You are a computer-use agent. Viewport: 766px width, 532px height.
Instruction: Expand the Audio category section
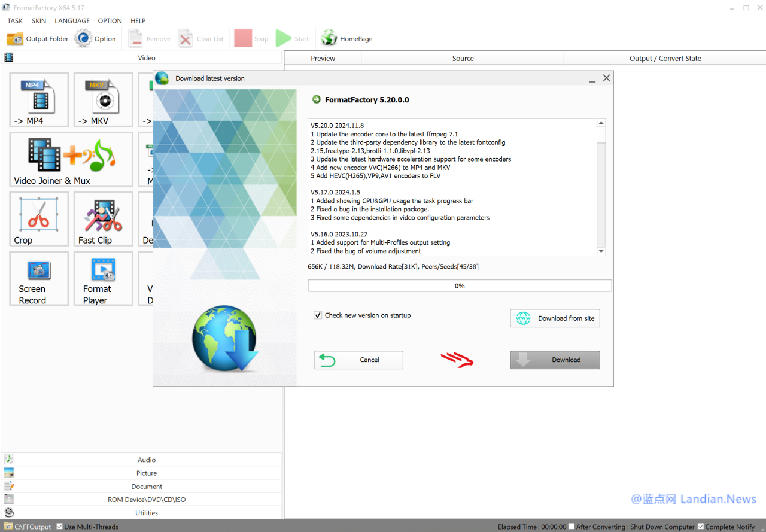click(141, 460)
